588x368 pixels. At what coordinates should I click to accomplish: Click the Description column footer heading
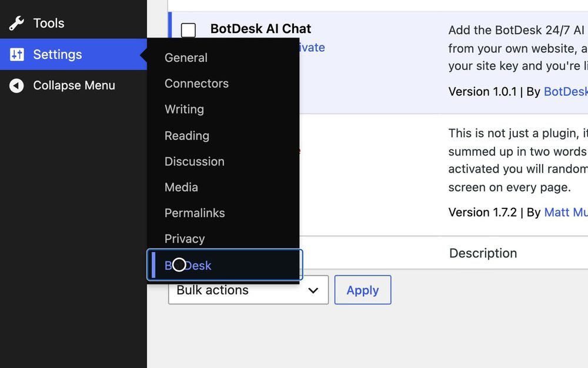tap(483, 253)
